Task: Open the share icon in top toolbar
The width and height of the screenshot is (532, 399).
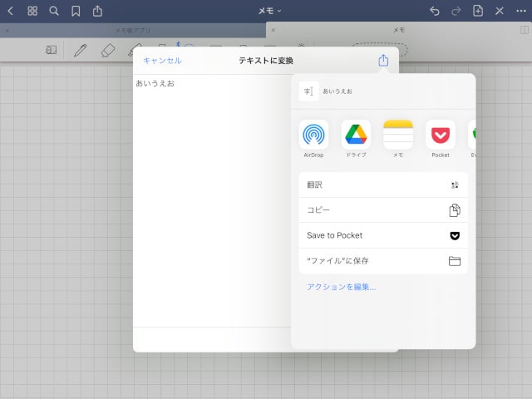Action: pyautogui.click(x=97, y=11)
